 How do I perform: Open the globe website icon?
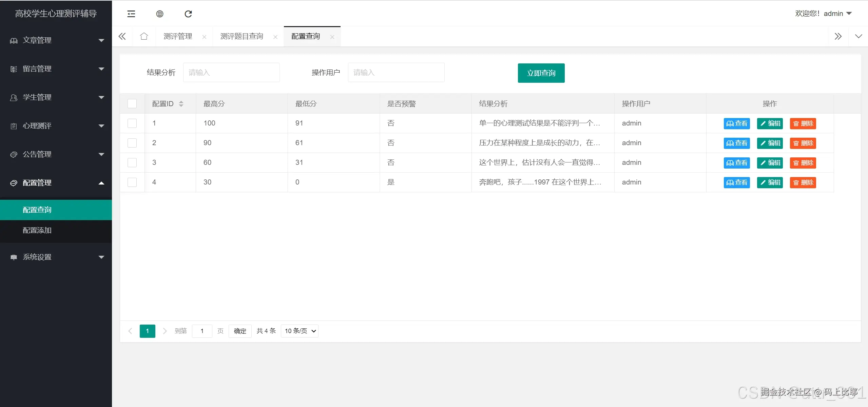click(x=160, y=14)
